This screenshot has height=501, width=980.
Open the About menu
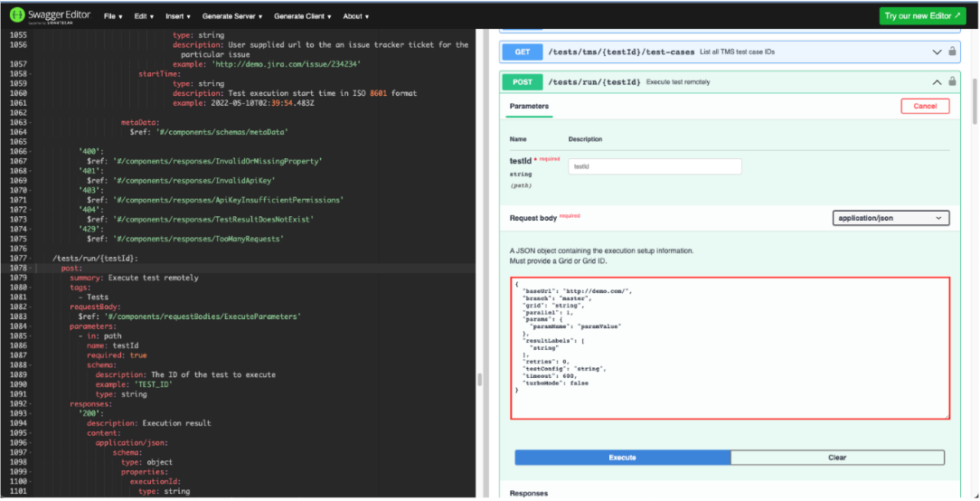pos(355,16)
